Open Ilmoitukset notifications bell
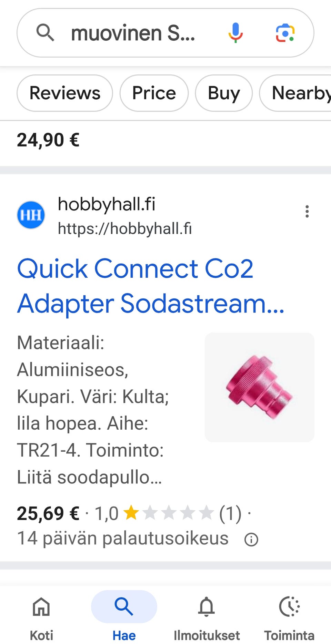 point(207,619)
